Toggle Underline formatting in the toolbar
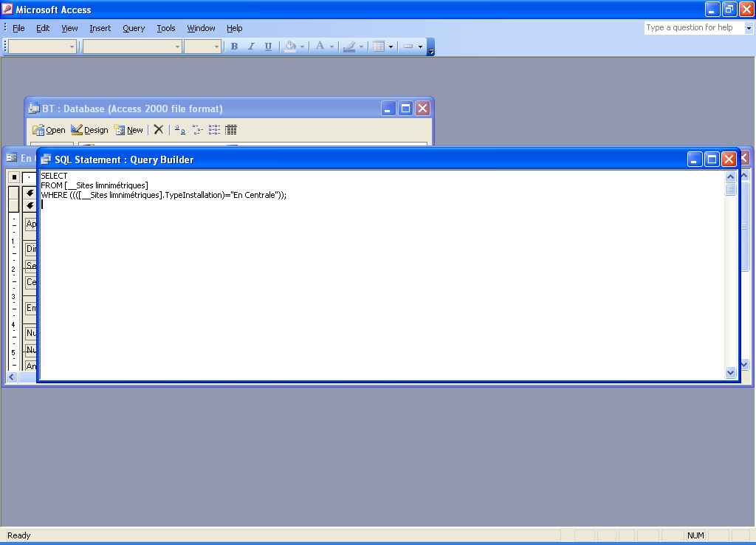This screenshot has width=756, height=545. click(x=268, y=47)
